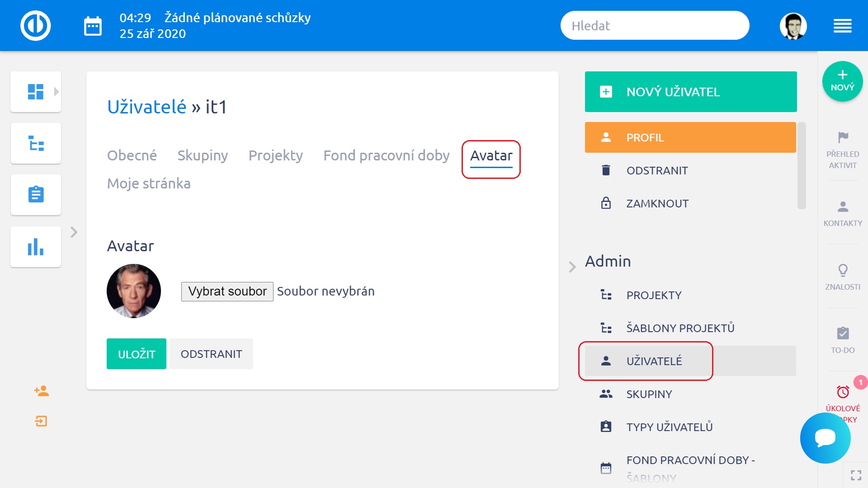The height and width of the screenshot is (488, 868).
Task: Open the bar chart reports sidebar icon
Action: [36, 247]
